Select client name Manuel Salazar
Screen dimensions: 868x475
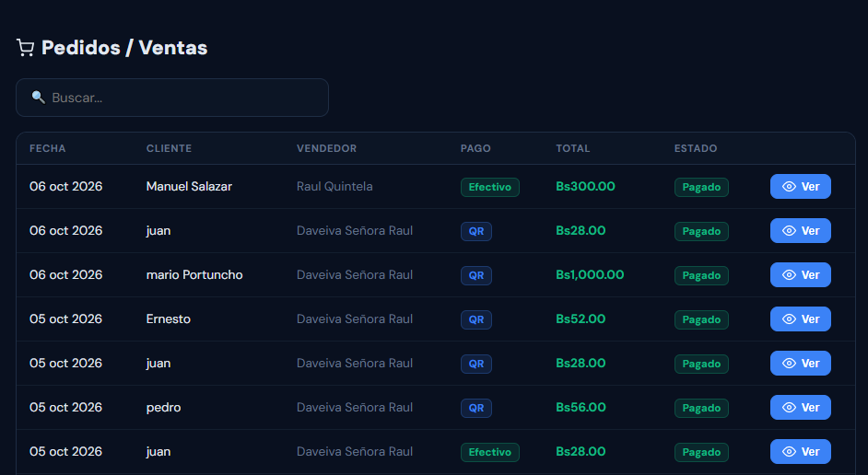point(189,186)
